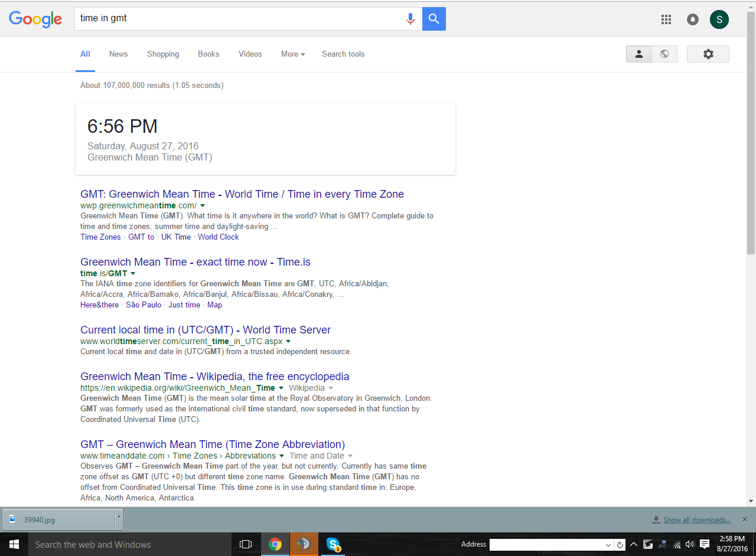The height and width of the screenshot is (556, 756).
Task: Open Search tools
Action: (x=343, y=54)
